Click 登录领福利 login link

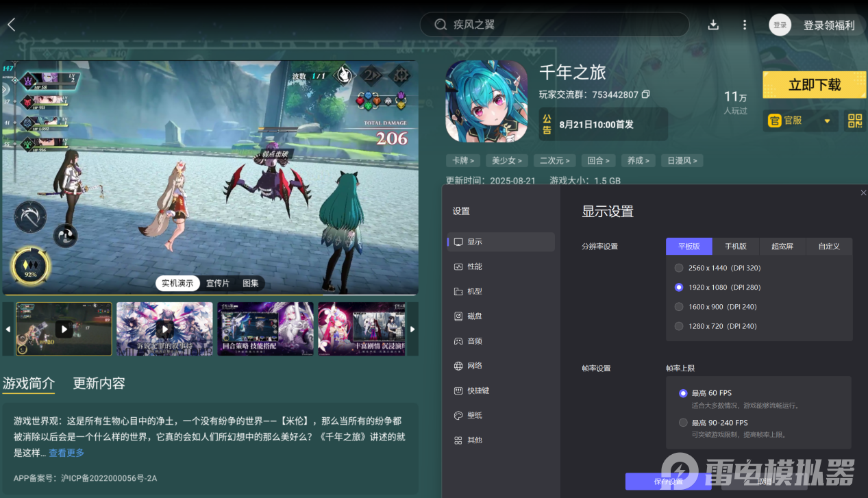click(x=829, y=25)
